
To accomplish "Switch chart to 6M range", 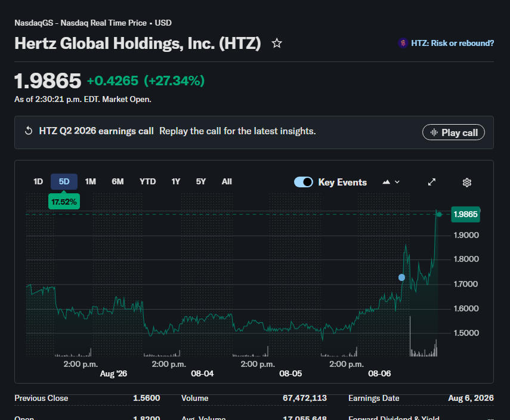I will point(118,181).
